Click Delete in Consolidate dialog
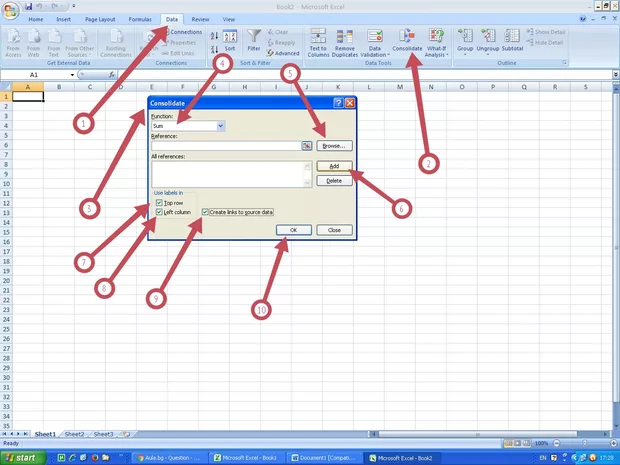 pyautogui.click(x=334, y=181)
